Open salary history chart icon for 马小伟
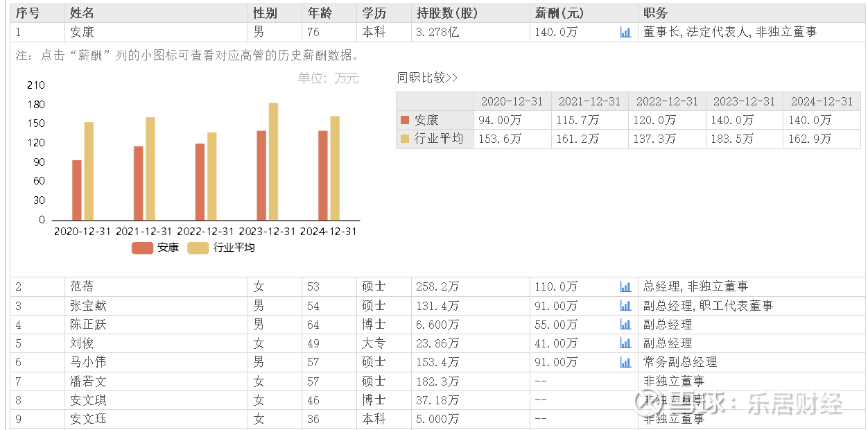The height and width of the screenshot is (430, 868). [625, 362]
